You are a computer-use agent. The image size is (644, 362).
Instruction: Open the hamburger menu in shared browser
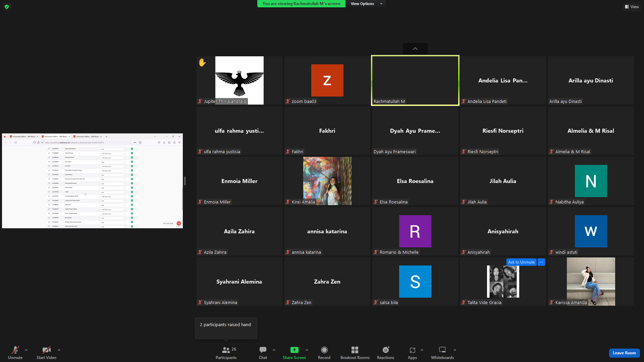tap(179, 142)
